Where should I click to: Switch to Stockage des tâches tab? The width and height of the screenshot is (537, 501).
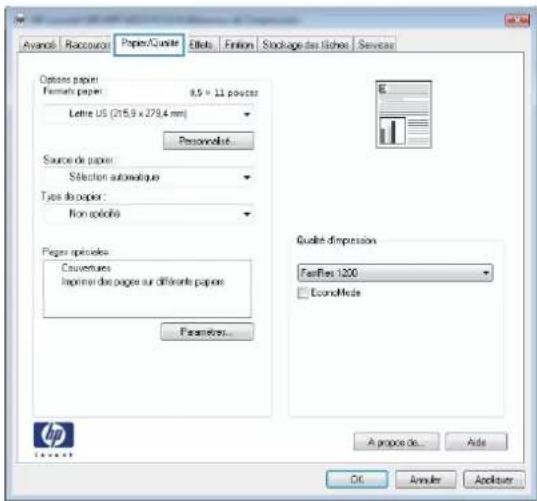click(305, 45)
